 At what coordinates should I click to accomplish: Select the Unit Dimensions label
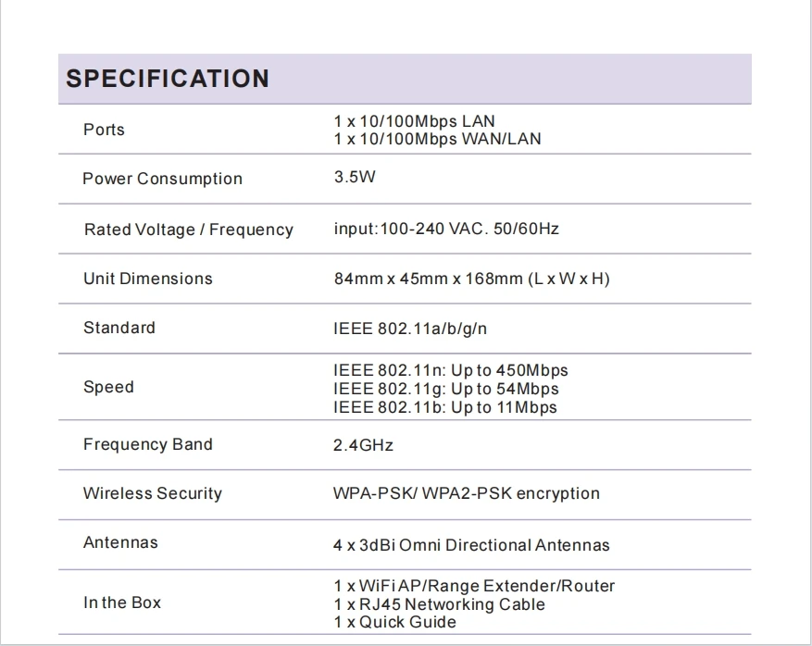pyautogui.click(x=148, y=279)
